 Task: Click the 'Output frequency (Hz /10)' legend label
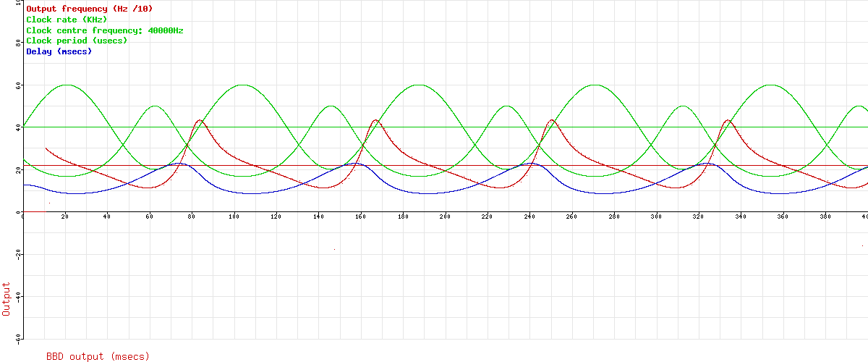tap(89, 9)
